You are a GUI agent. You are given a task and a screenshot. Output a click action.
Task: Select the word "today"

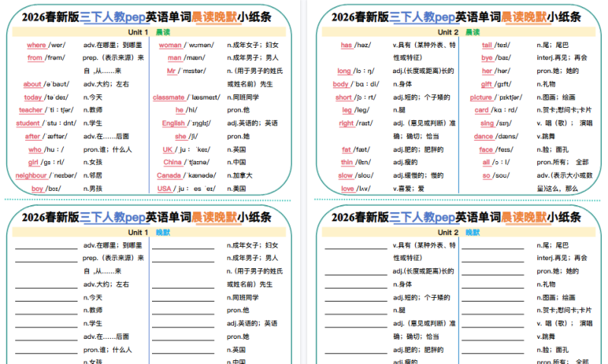pos(33,97)
